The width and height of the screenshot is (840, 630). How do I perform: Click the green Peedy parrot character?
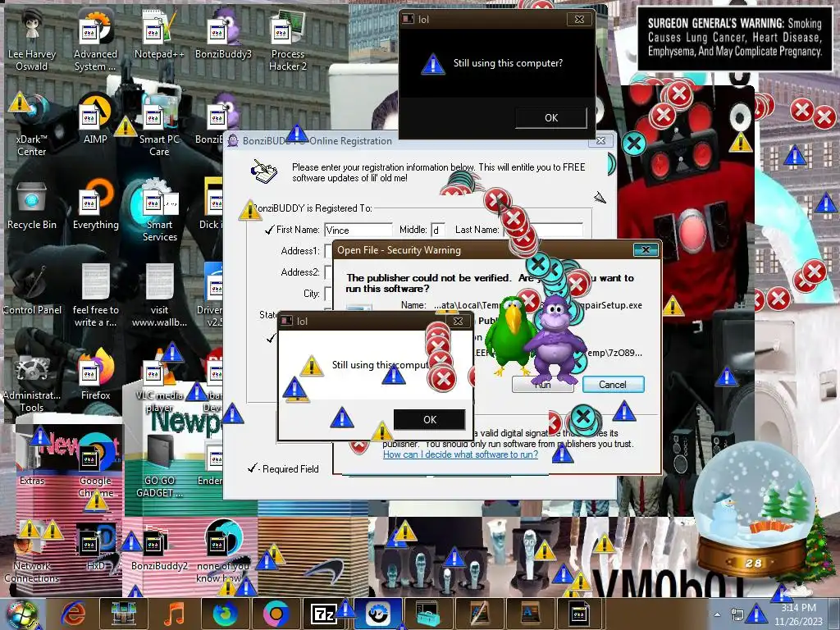(509, 335)
